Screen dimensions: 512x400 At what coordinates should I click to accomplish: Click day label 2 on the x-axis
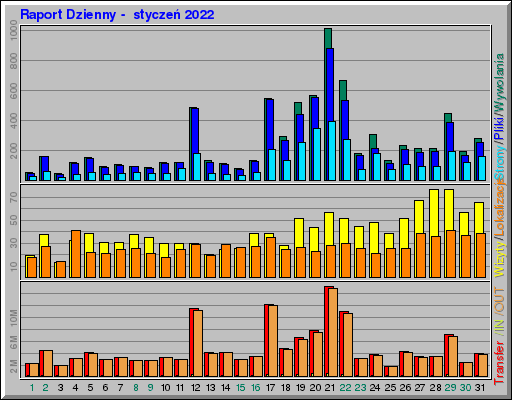46,388
